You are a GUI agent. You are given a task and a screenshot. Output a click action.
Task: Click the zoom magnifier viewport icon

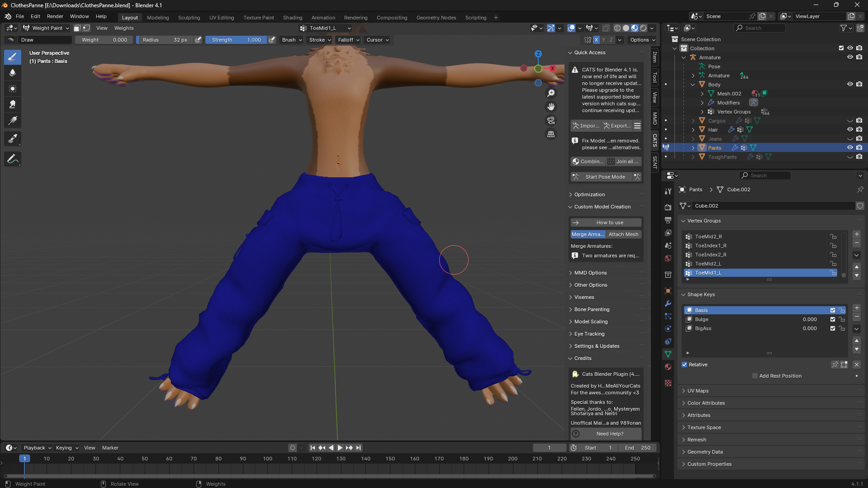coord(551,93)
